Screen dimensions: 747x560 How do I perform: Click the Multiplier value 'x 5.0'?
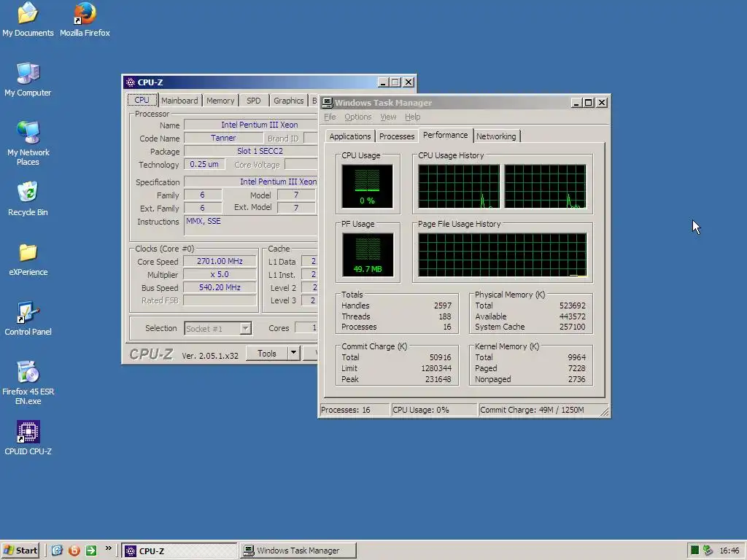tap(220, 274)
